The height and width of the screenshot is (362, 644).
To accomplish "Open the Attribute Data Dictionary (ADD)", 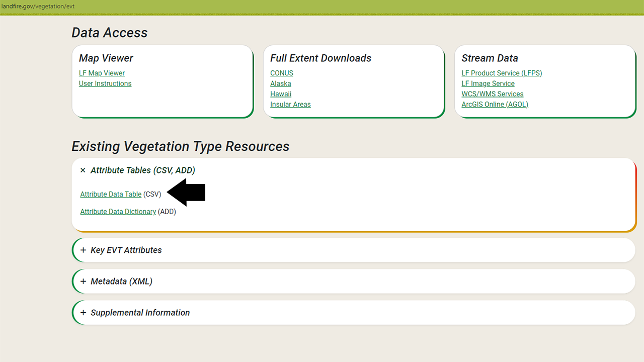I will coord(118,212).
